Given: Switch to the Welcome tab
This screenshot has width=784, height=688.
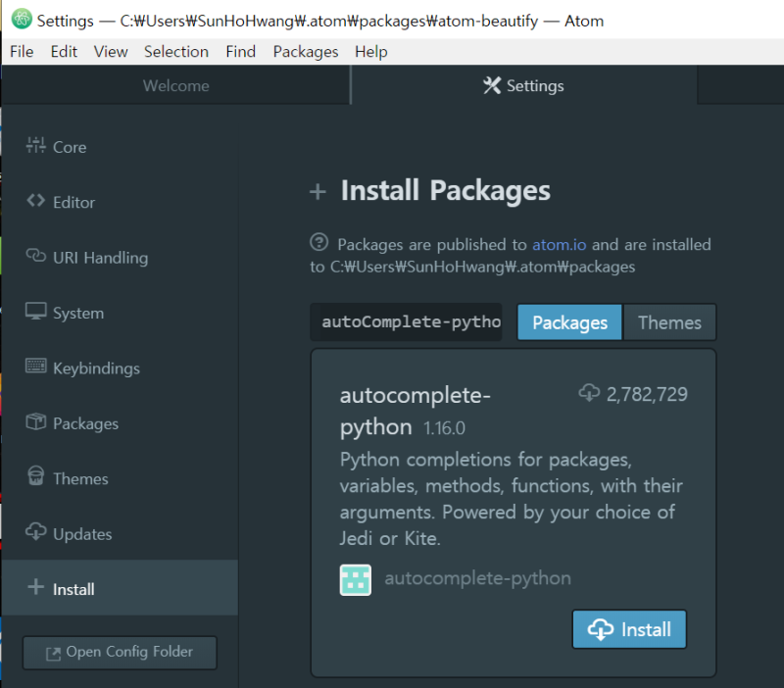Looking at the screenshot, I should pyautogui.click(x=176, y=85).
